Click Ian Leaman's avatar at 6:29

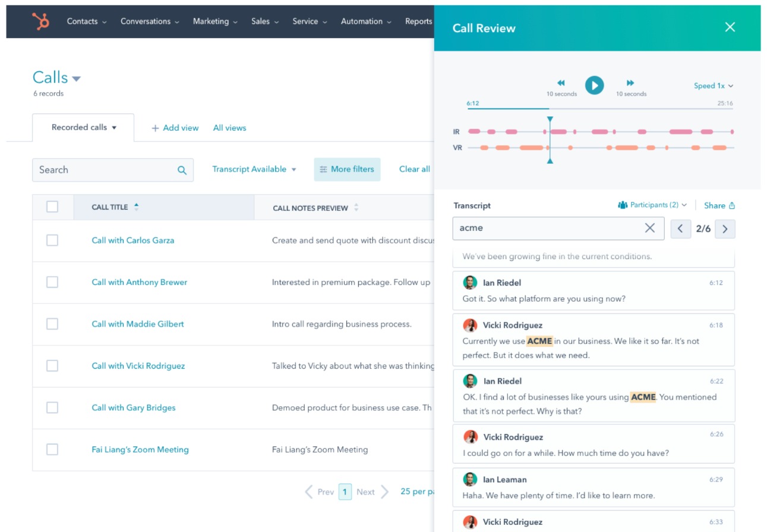[470, 480]
